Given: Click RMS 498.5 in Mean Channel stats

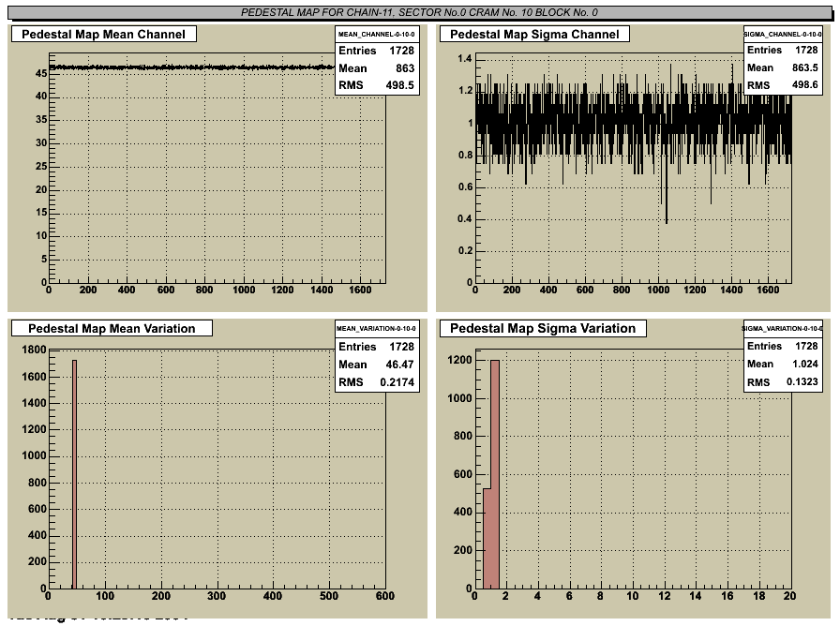Looking at the screenshot, I should tap(377, 85).
